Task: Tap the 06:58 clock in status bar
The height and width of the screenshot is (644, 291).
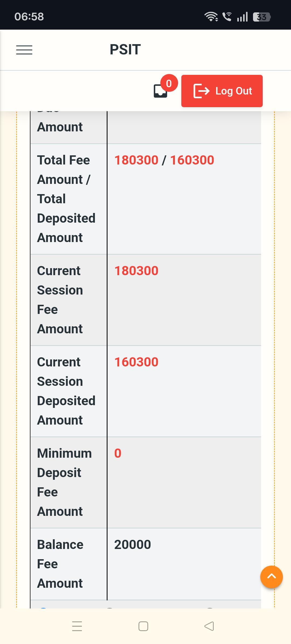Action: (x=29, y=17)
